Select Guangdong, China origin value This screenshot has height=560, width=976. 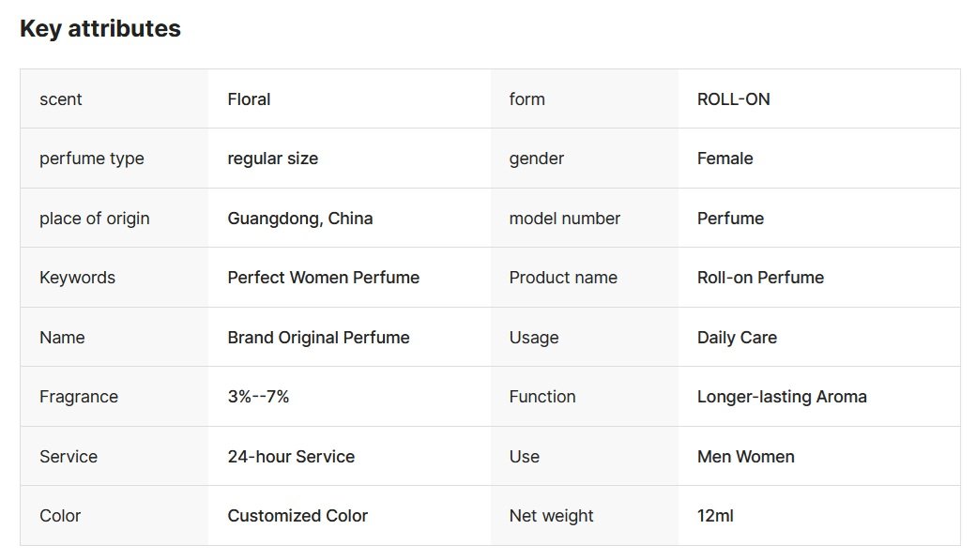click(x=299, y=219)
